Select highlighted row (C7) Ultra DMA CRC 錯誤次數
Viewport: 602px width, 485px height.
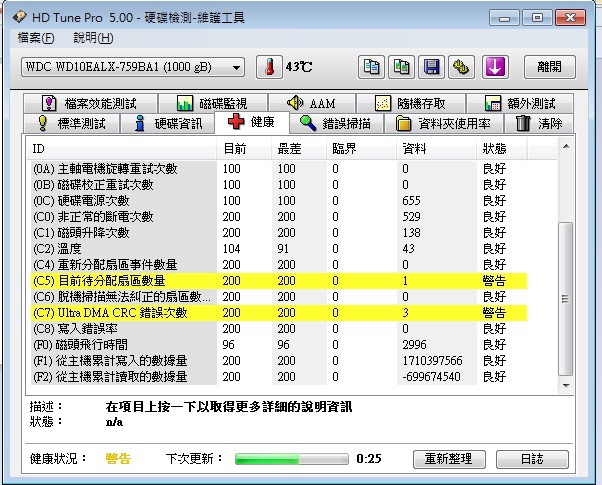(279, 313)
